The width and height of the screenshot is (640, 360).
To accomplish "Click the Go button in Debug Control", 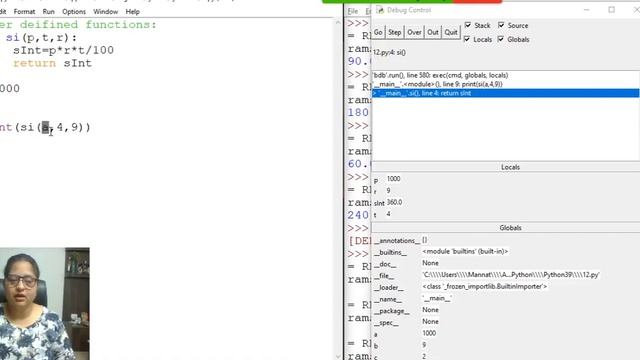I will (x=378, y=32).
